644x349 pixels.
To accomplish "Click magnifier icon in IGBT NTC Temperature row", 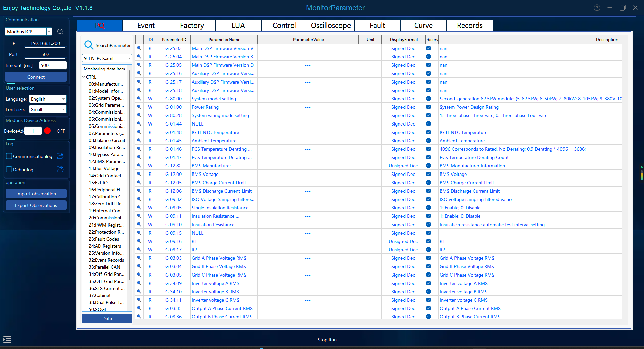I will click(x=139, y=132).
